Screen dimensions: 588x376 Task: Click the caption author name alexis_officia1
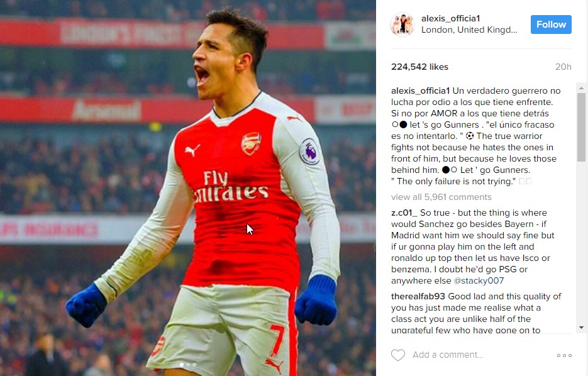pos(420,91)
